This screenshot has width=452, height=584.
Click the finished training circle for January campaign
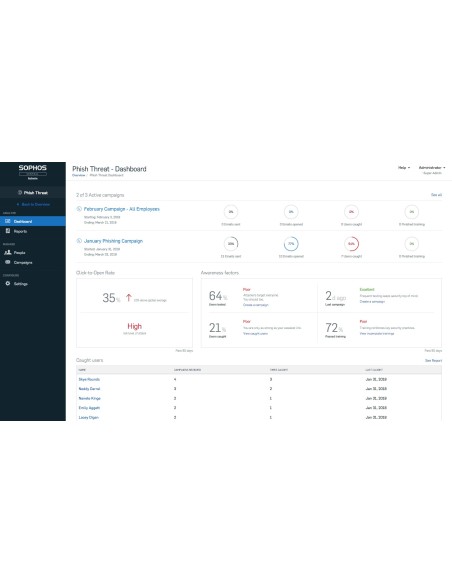point(412,244)
